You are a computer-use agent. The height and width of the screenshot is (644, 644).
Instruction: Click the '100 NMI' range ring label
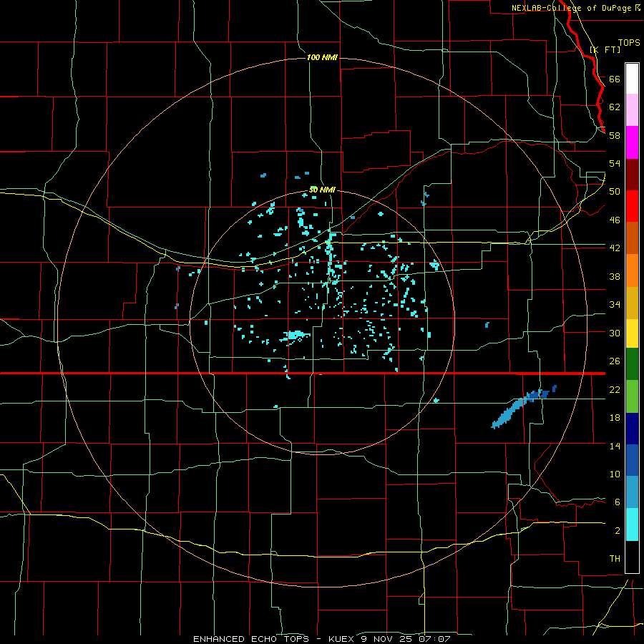coord(322,57)
